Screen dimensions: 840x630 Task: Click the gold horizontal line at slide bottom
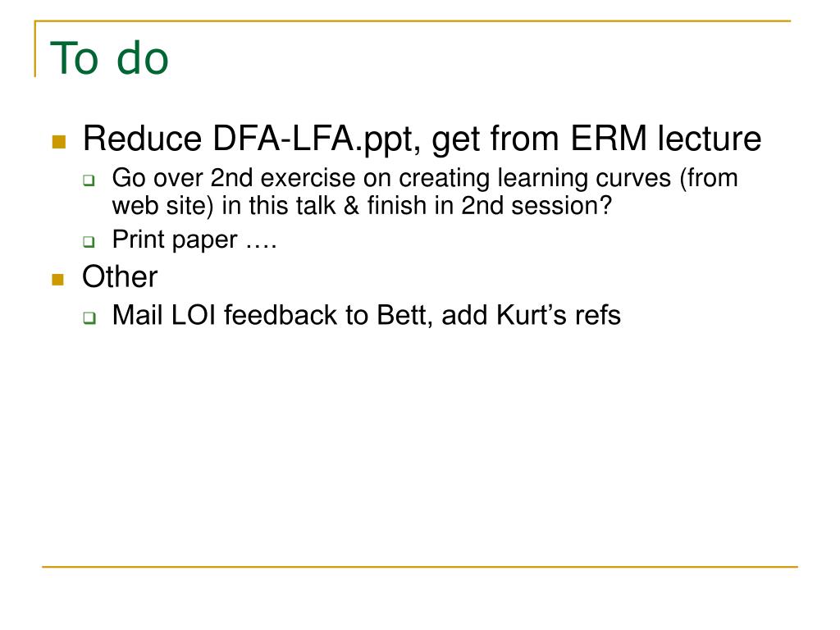420,566
